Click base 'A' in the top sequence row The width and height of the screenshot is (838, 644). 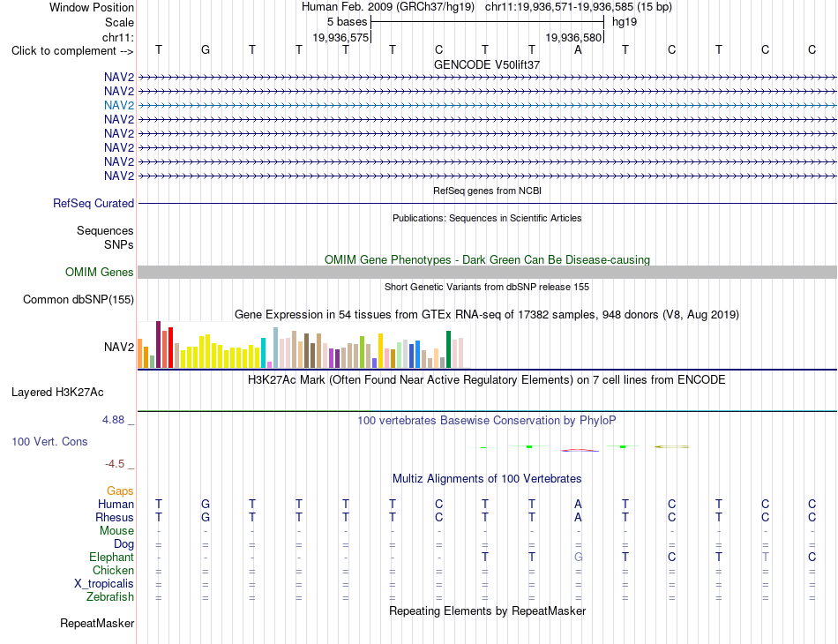point(578,49)
